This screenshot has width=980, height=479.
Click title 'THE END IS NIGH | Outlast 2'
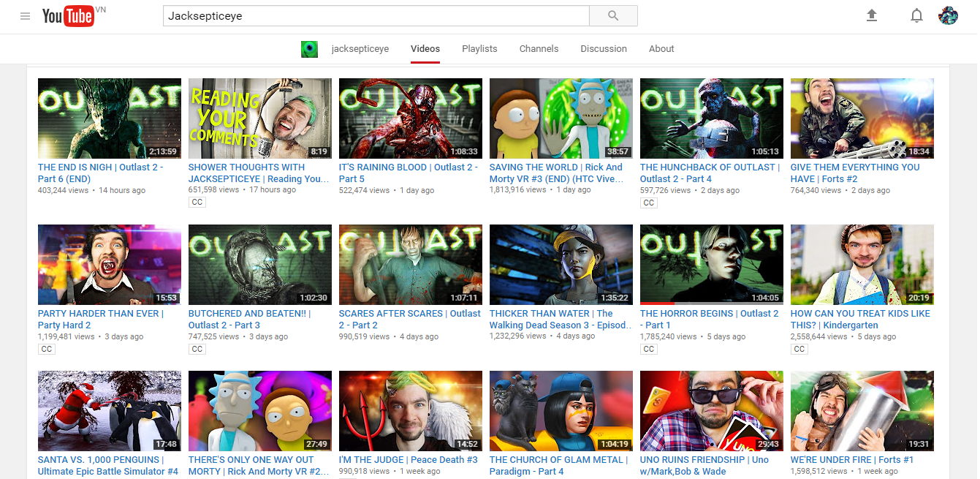pos(101,173)
